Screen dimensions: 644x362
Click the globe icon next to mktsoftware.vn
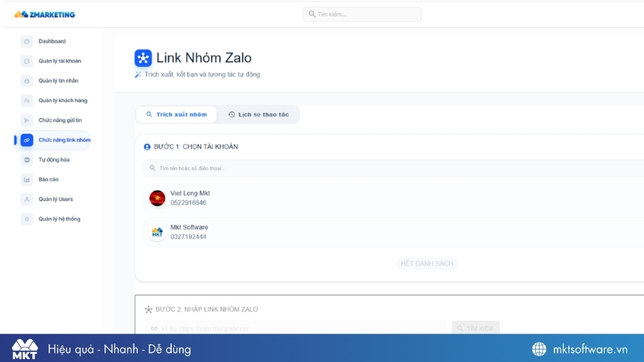540,349
